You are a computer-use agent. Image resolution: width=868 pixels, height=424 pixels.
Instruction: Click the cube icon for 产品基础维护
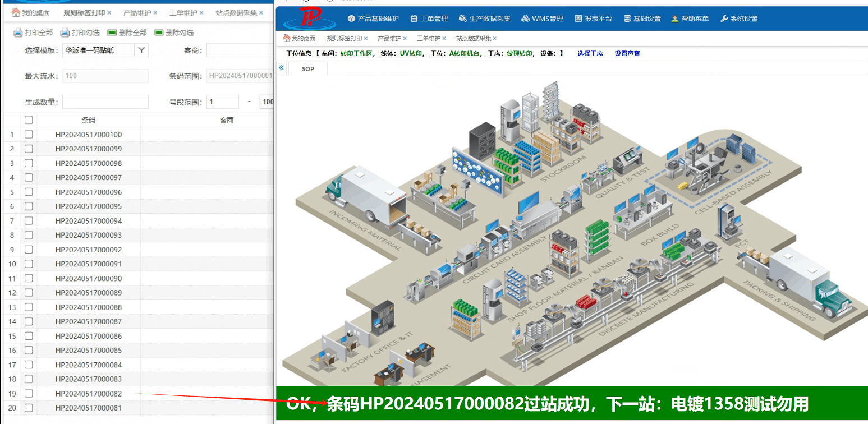(352, 19)
